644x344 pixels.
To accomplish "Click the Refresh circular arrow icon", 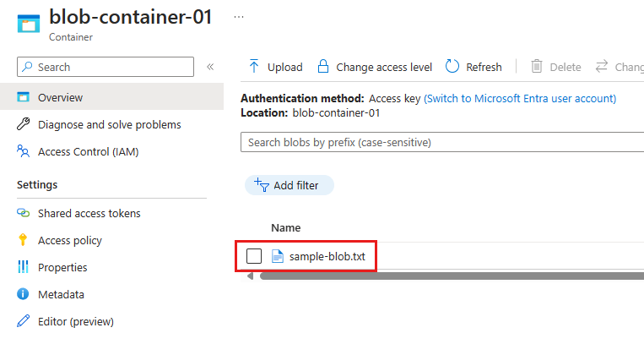I will (452, 67).
